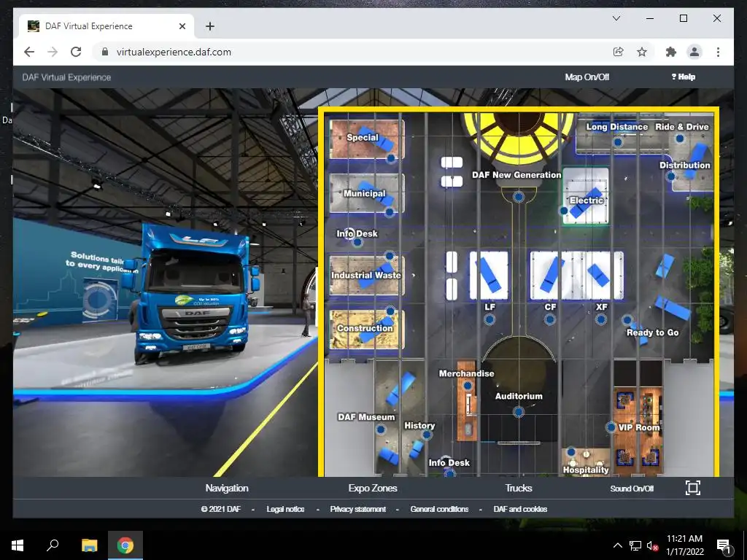Click the DAF New Generation map marker
This screenshot has height=560, width=747.
(519, 197)
